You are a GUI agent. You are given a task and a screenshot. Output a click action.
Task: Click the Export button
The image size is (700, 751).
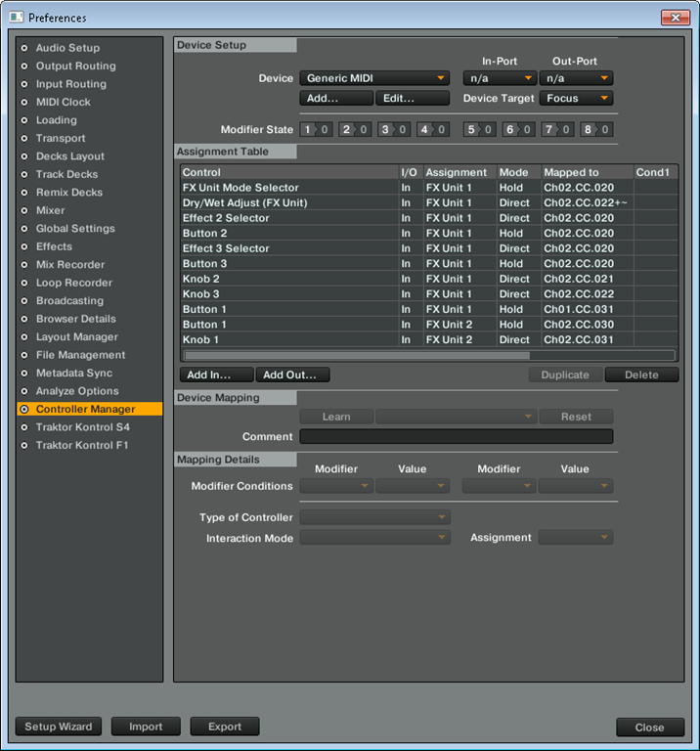click(x=225, y=727)
